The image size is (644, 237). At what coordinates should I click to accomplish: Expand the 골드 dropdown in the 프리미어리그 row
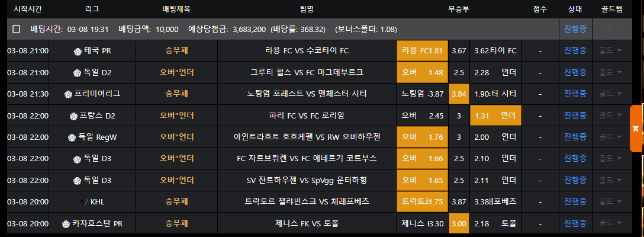tap(611, 94)
